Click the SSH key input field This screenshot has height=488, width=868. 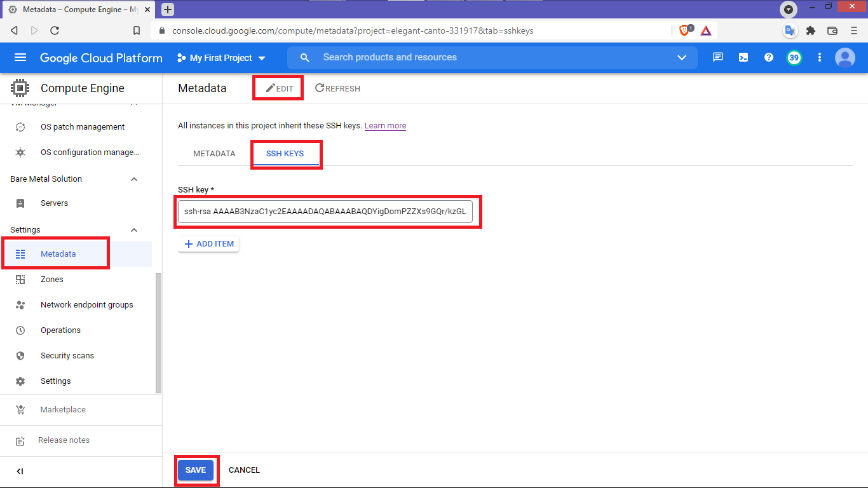click(x=325, y=212)
